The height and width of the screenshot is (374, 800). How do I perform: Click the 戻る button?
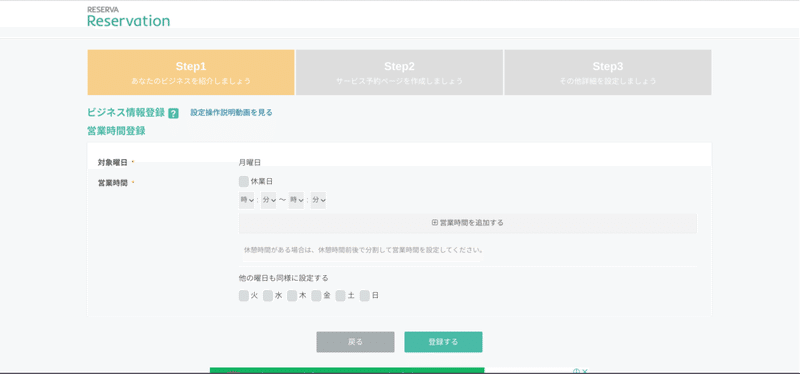[355, 342]
